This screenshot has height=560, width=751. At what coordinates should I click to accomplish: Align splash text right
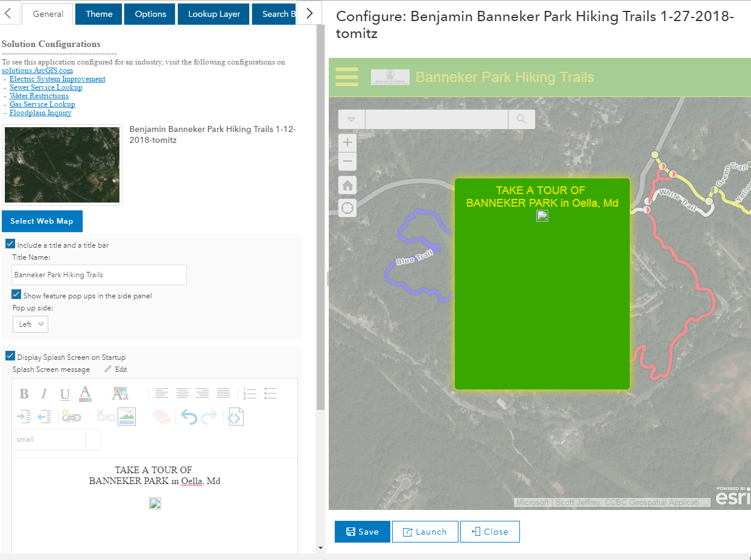203,394
